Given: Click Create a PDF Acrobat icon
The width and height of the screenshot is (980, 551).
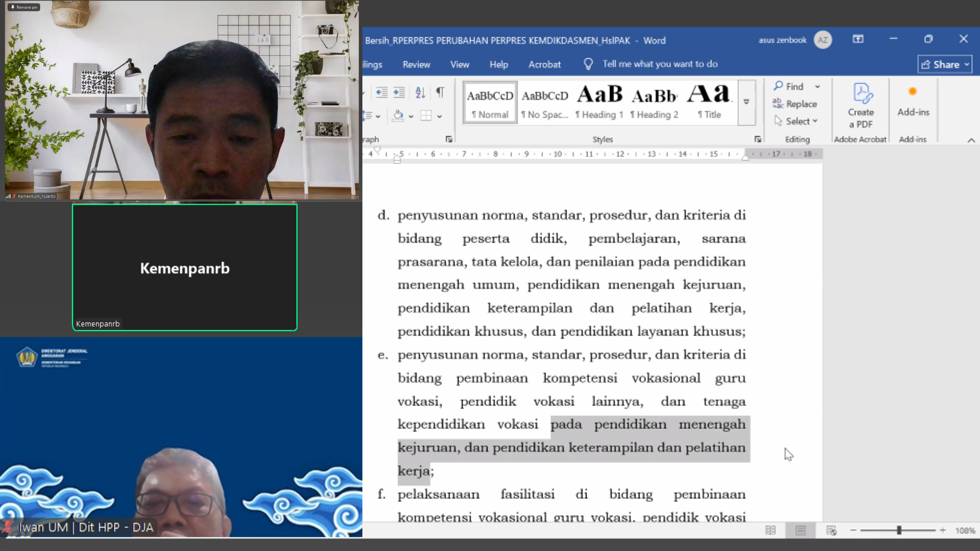Looking at the screenshot, I should click(x=861, y=106).
